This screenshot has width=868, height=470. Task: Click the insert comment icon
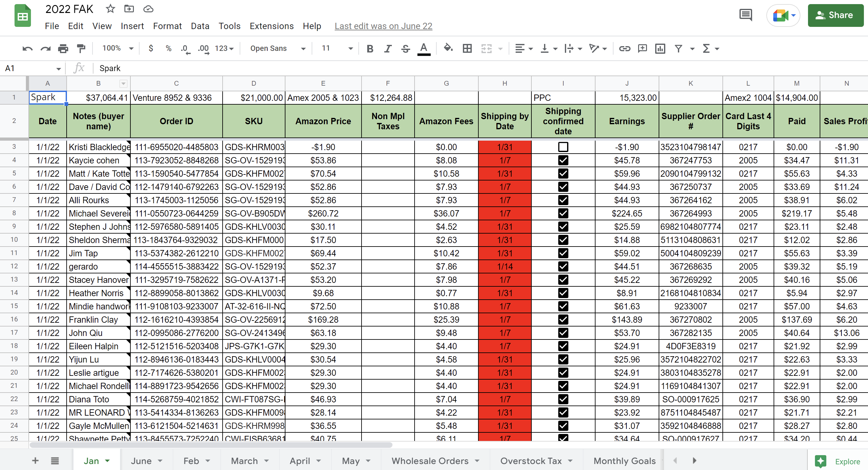click(642, 49)
